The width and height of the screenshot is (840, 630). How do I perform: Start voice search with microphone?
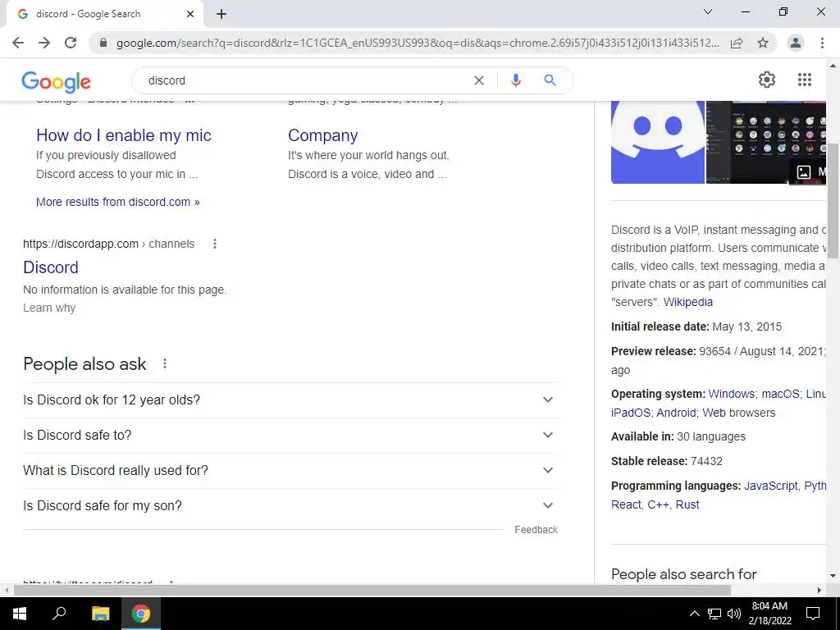pos(516,80)
